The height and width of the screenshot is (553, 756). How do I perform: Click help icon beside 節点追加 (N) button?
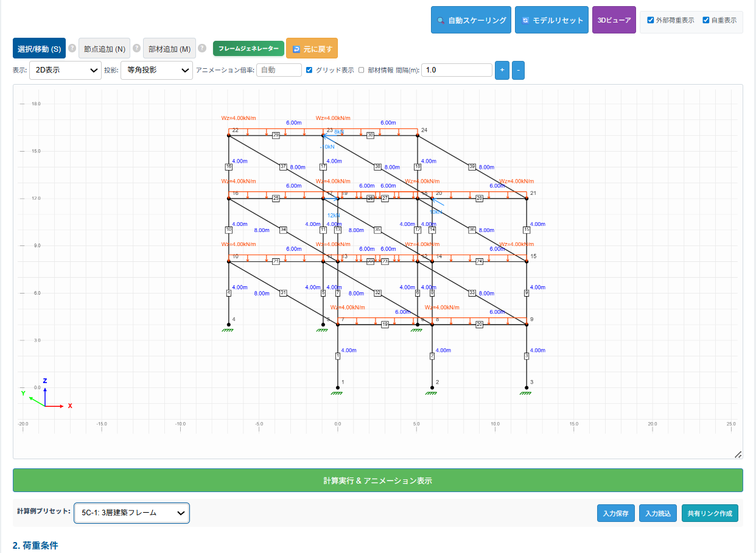(x=136, y=48)
